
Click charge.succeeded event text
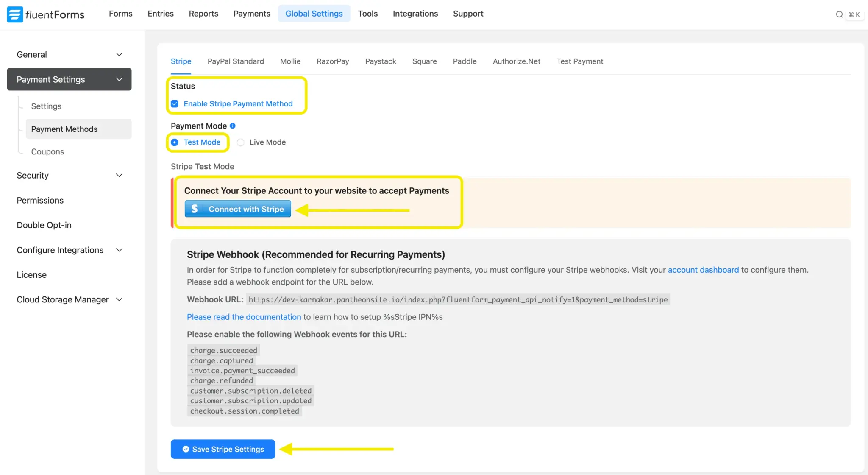point(223,350)
